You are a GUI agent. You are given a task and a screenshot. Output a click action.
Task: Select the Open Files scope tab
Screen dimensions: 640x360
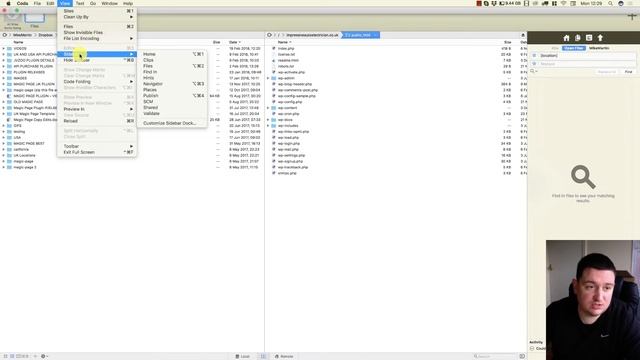click(x=573, y=48)
